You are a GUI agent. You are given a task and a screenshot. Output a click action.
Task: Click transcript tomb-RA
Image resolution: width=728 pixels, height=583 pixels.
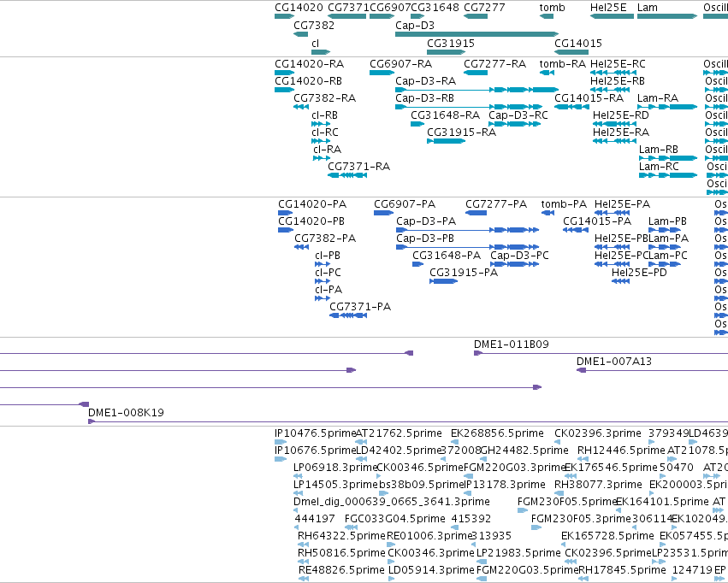(x=563, y=64)
